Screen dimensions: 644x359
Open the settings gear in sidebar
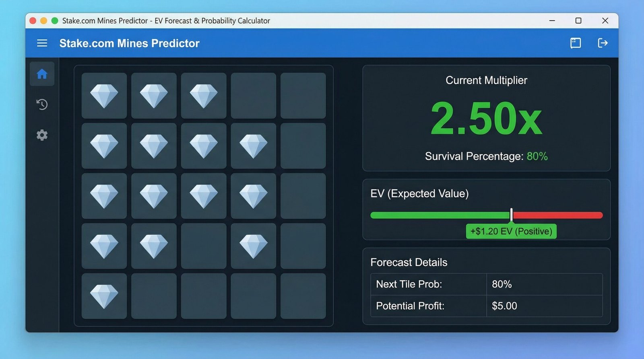point(42,135)
